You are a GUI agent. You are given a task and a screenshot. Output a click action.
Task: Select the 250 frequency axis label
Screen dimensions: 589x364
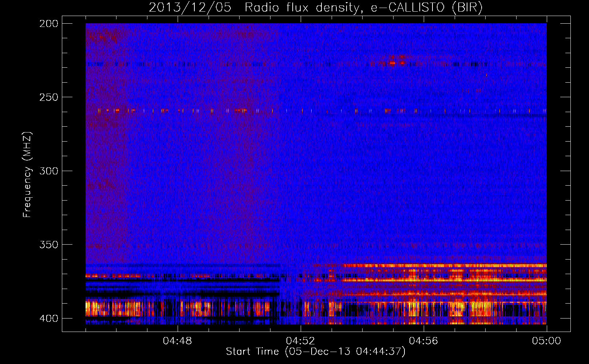49,97
